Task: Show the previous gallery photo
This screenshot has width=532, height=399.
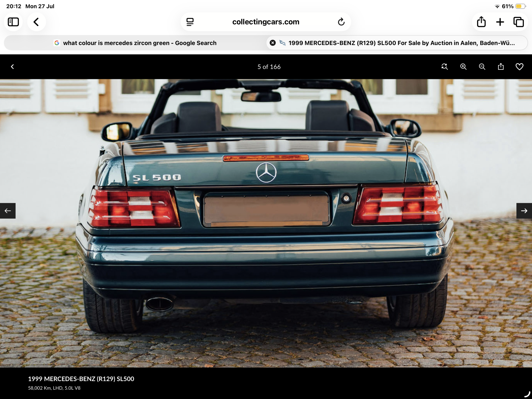Action: coord(8,211)
